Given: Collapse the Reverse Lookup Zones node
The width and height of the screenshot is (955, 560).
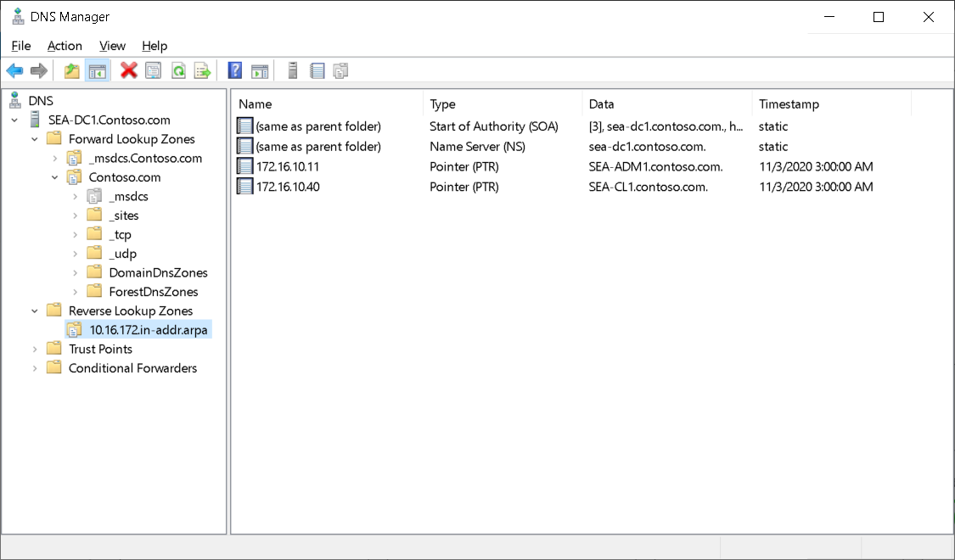Looking at the screenshot, I should tap(35, 311).
